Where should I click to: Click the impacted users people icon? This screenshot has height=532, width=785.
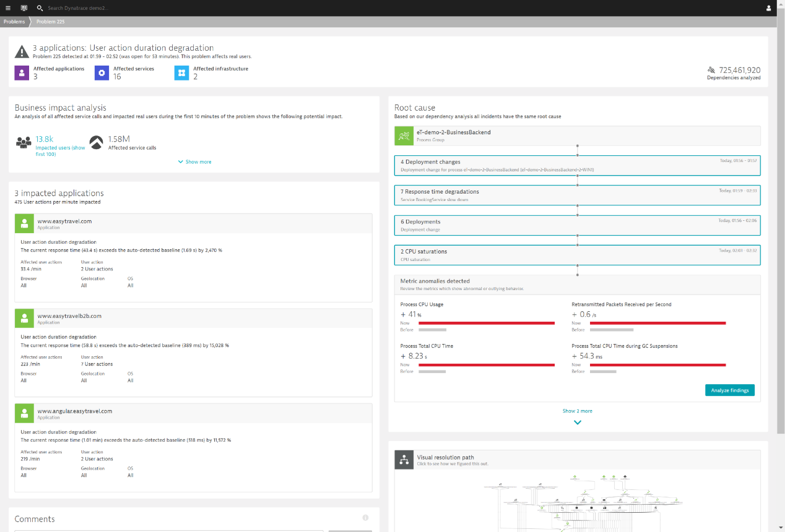pos(24,142)
